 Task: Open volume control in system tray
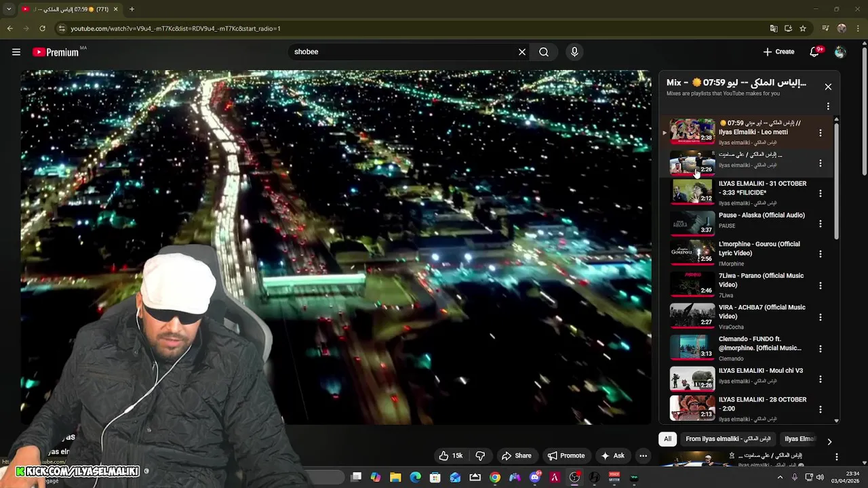pyautogui.click(x=820, y=477)
